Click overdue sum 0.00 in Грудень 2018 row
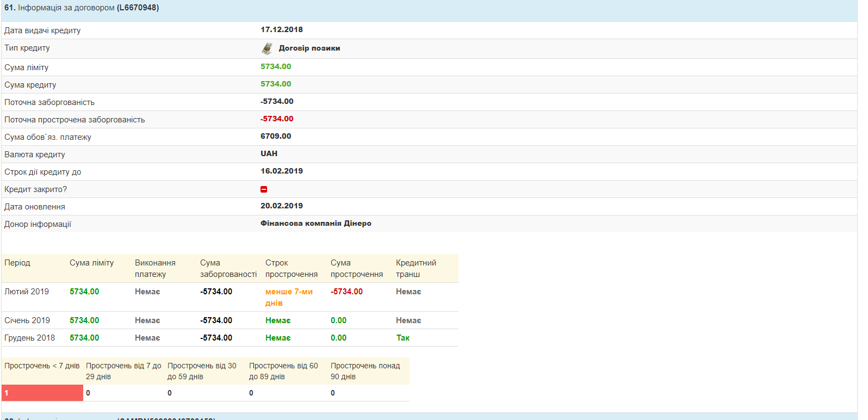 pyautogui.click(x=338, y=338)
